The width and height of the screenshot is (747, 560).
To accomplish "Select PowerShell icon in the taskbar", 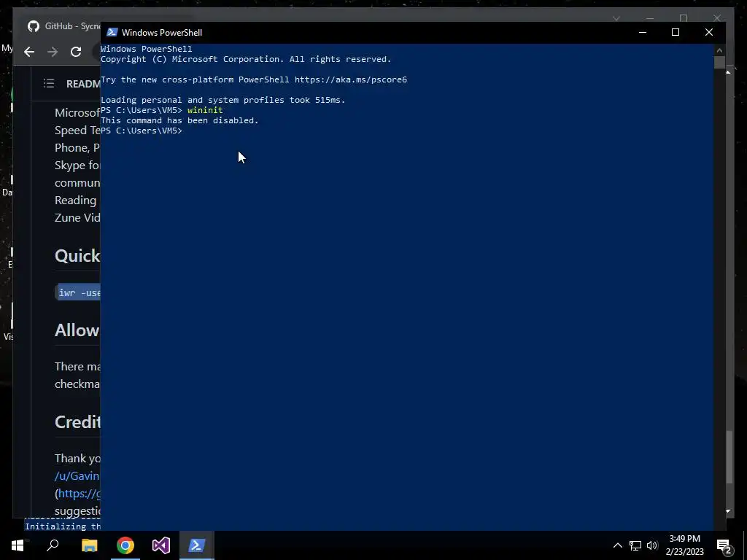I will point(197,545).
